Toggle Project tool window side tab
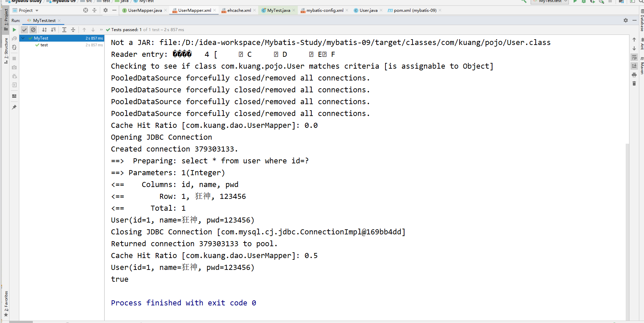The height and width of the screenshot is (323, 644). (x=6, y=20)
